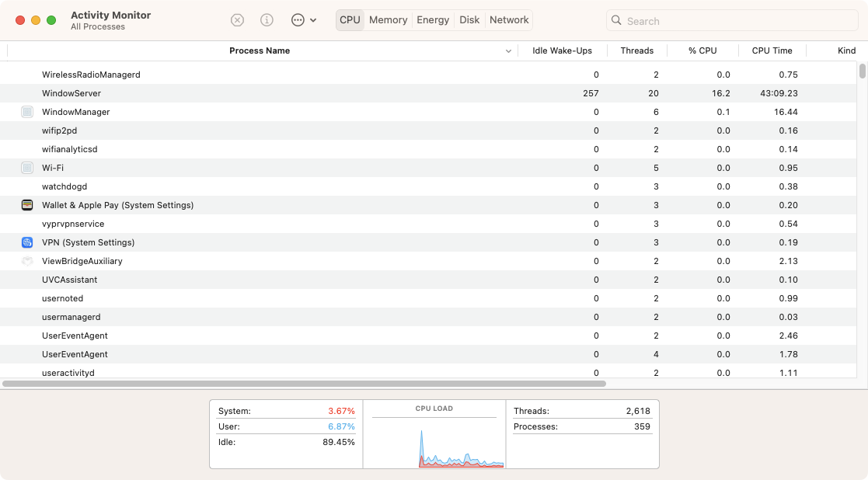Select the usernoted process row

pos(428,298)
